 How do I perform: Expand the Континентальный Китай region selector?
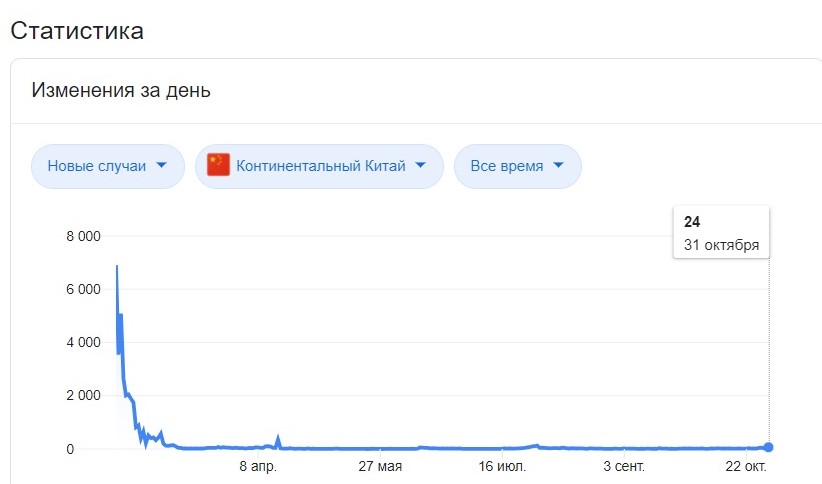pos(319,166)
